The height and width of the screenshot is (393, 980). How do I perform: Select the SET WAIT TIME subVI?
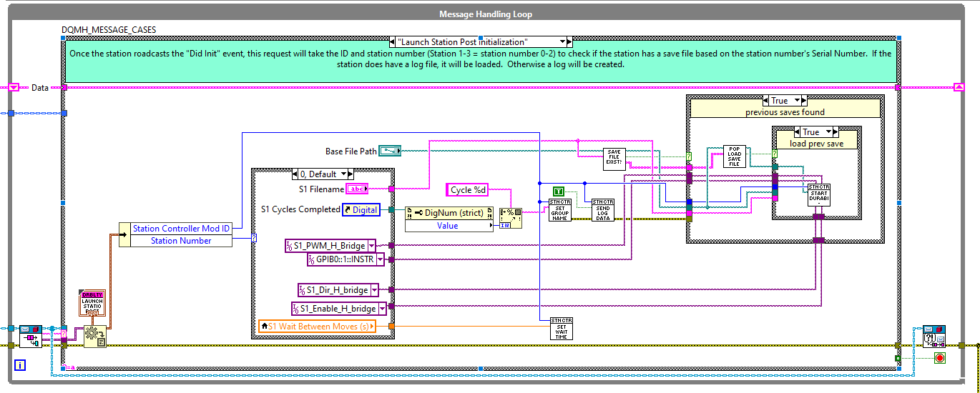561,328
